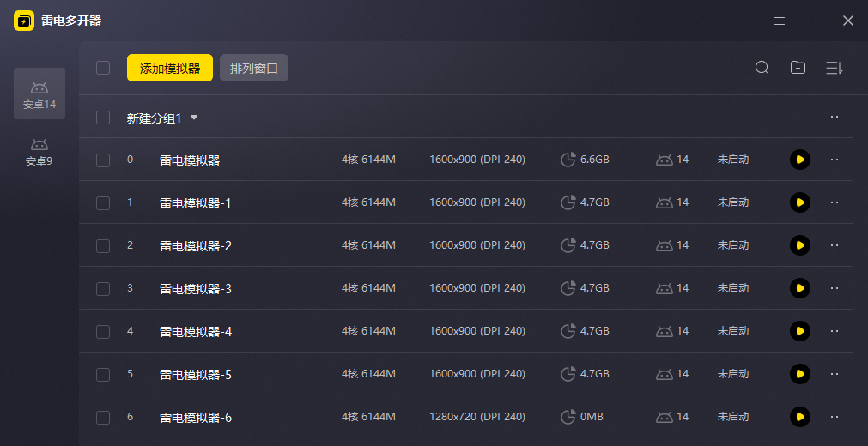
Task: Click the play button for 雷电模拟器-3
Action: [800, 288]
